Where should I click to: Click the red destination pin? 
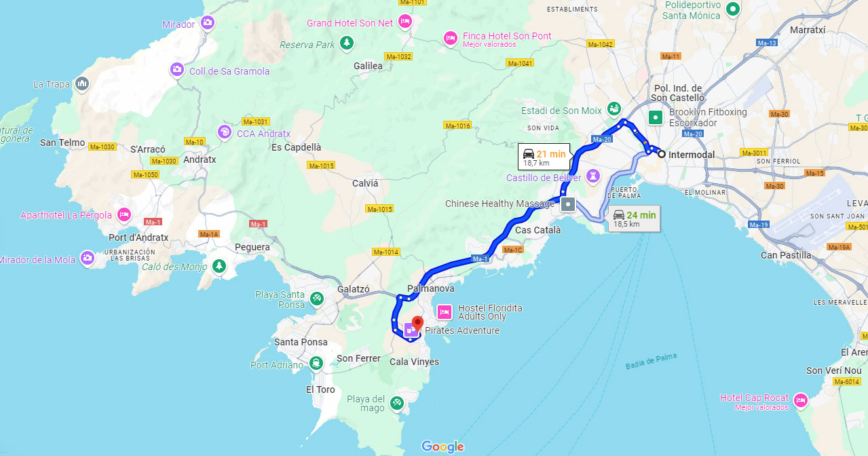click(418, 324)
